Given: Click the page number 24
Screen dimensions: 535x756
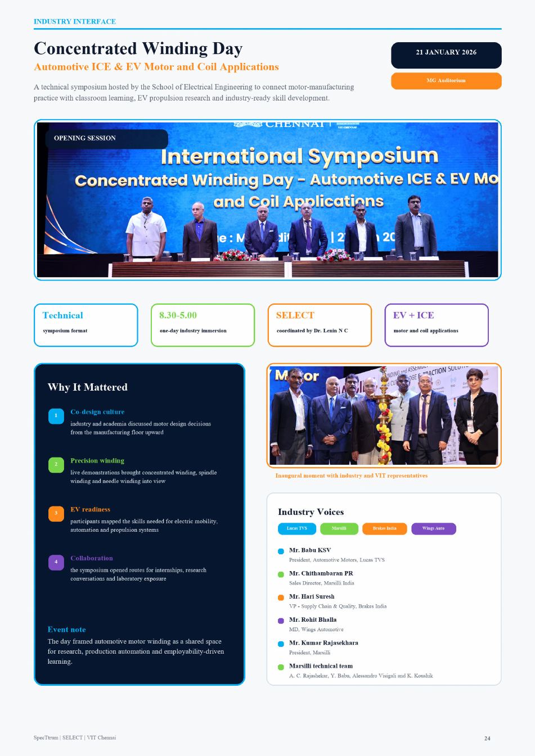Looking at the screenshot, I should (487, 739).
